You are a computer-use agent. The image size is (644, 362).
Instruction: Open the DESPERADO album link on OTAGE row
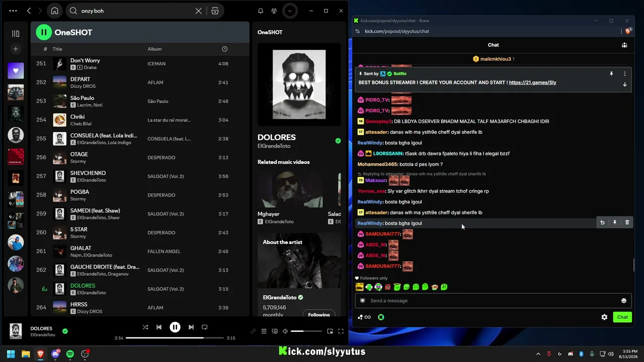pos(161,157)
